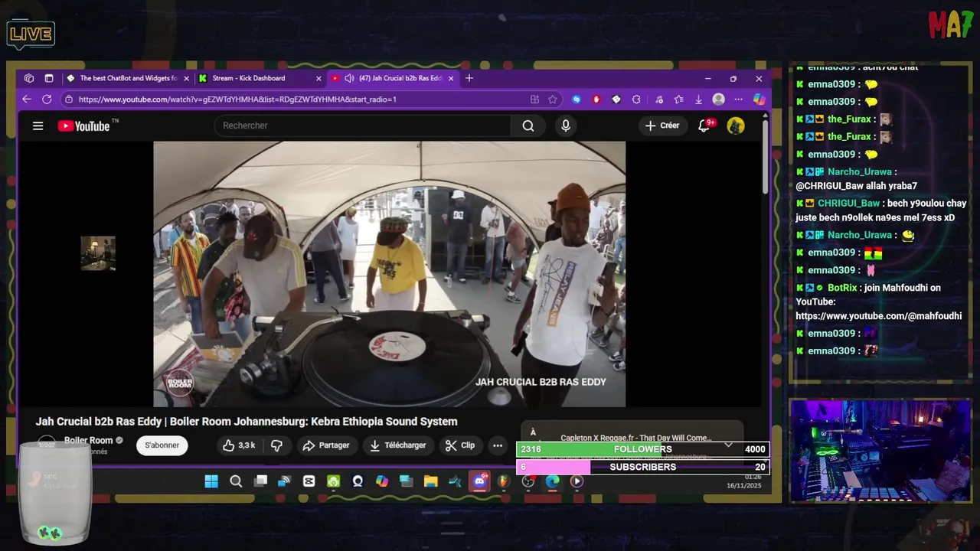
Task: Go back with the browser back arrow
Action: click(27, 99)
